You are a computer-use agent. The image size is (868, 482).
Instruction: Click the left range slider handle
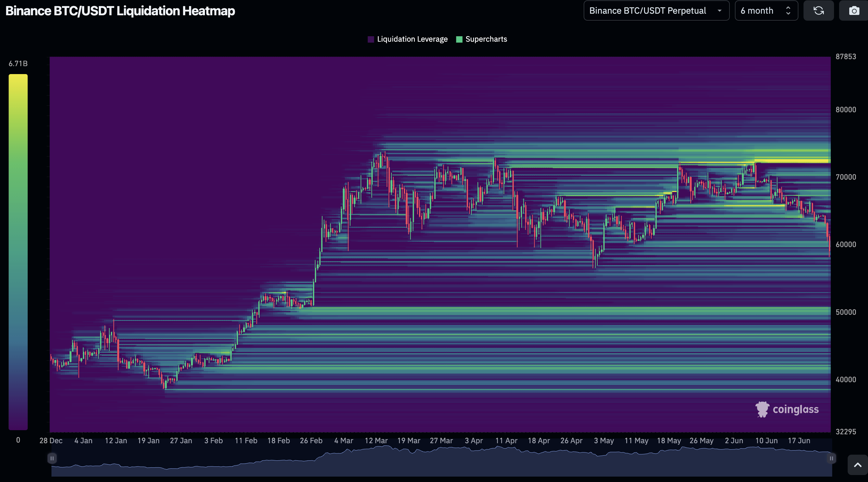52,458
